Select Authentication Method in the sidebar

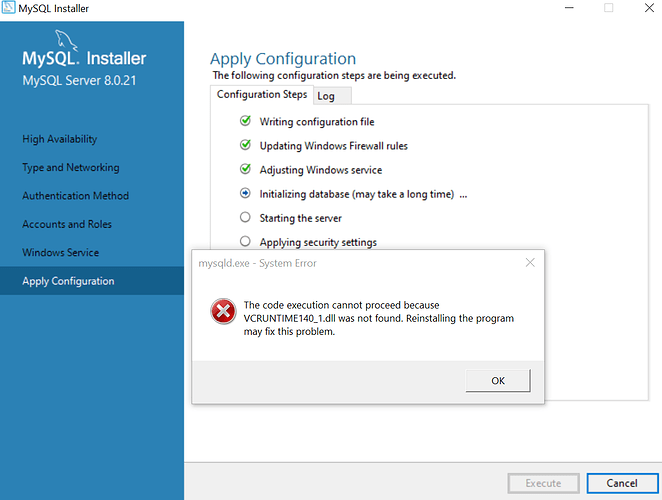pyautogui.click(x=75, y=196)
